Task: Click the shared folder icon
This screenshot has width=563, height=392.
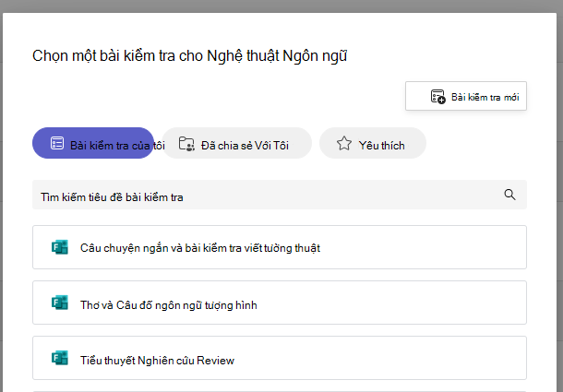Action: click(186, 144)
